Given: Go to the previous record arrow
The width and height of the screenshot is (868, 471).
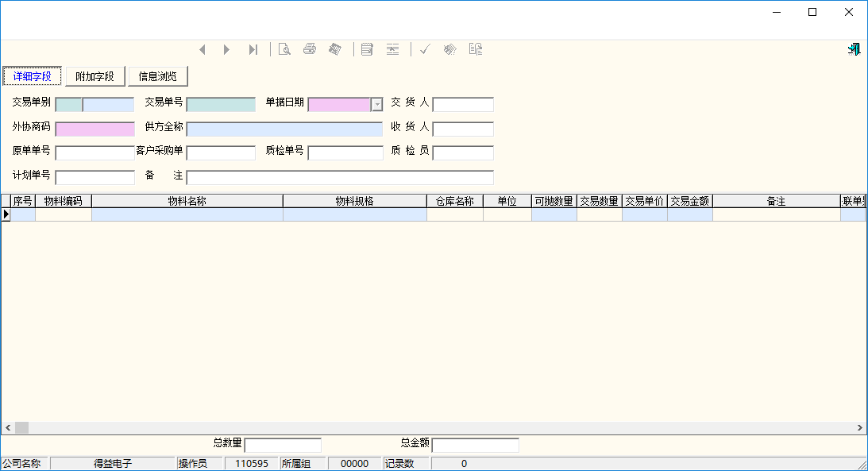Looking at the screenshot, I should click(x=203, y=50).
